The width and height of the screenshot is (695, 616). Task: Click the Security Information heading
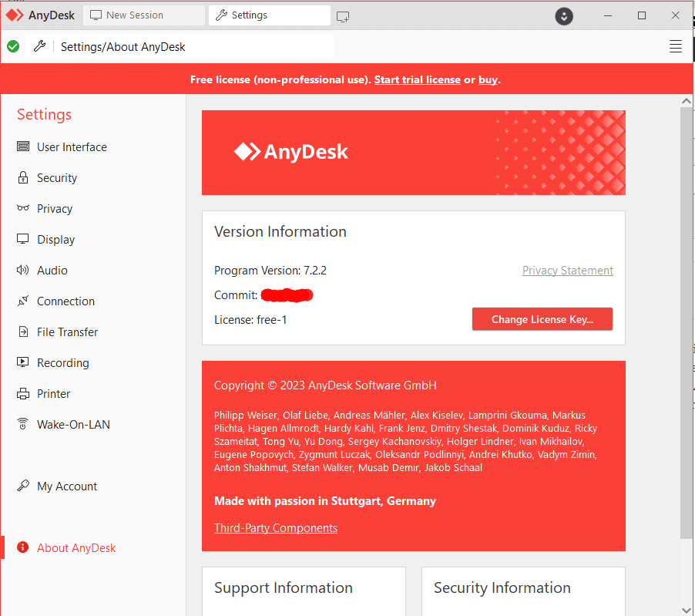pos(502,587)
